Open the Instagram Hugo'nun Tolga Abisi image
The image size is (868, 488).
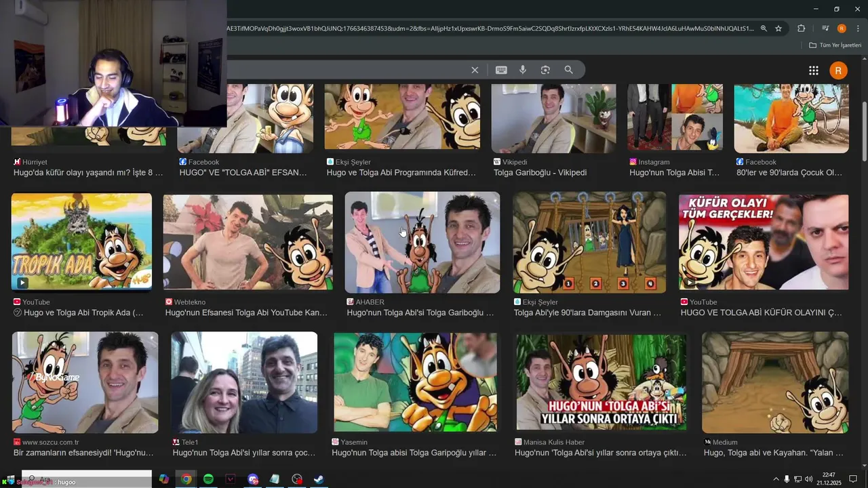pyautogui.click(x=675, y=117)
